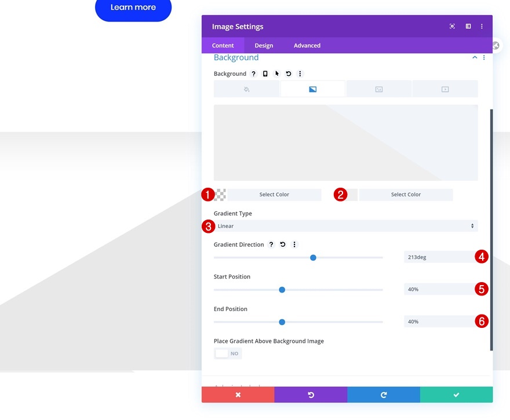Click the Background section heading

236,57
